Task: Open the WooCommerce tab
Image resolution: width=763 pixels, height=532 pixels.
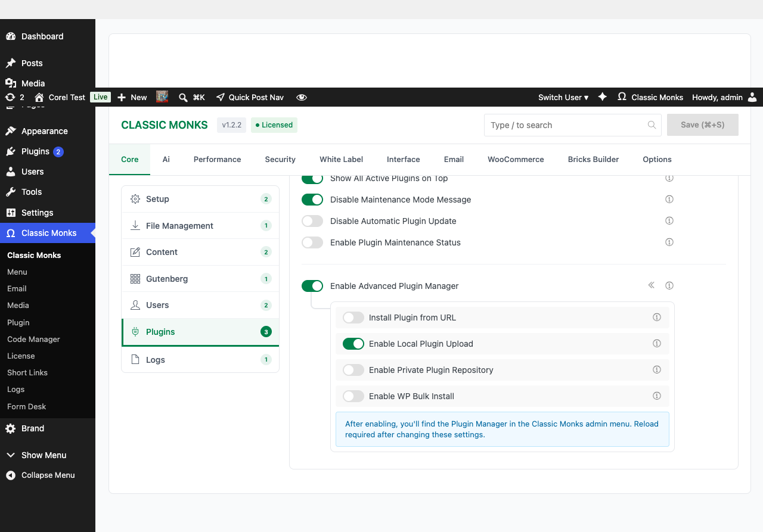Action: point(516,159)
